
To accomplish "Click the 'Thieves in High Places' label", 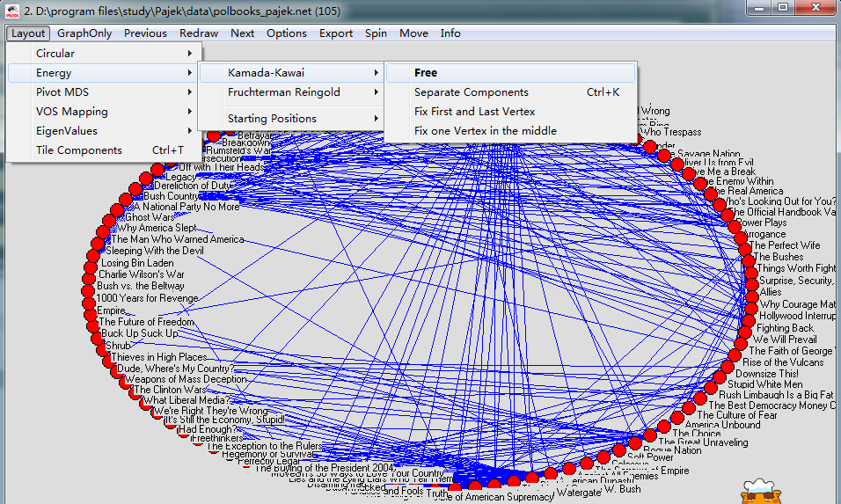I will [x=158, y=357].
